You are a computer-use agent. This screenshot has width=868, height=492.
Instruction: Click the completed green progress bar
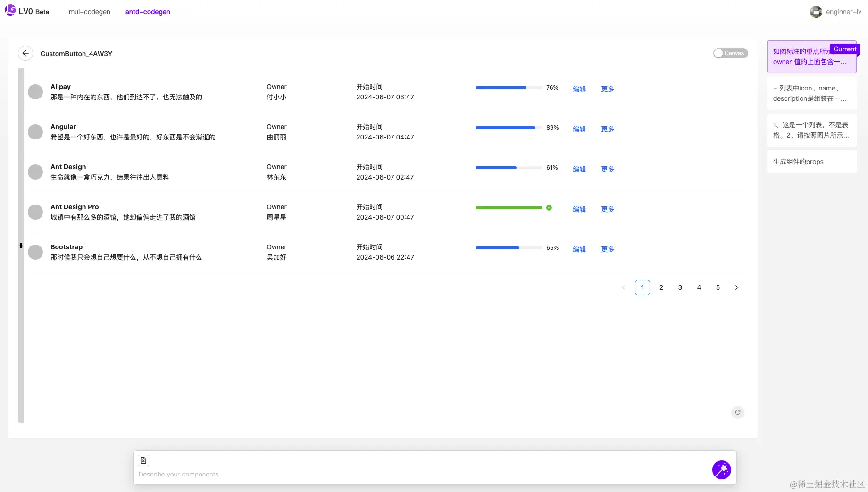[509, 208]
